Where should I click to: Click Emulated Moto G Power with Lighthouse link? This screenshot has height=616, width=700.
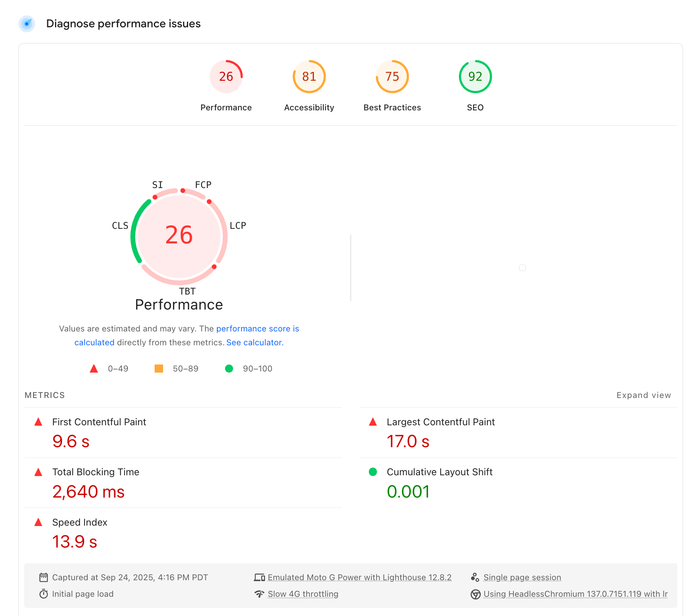[x=359, y=578]
